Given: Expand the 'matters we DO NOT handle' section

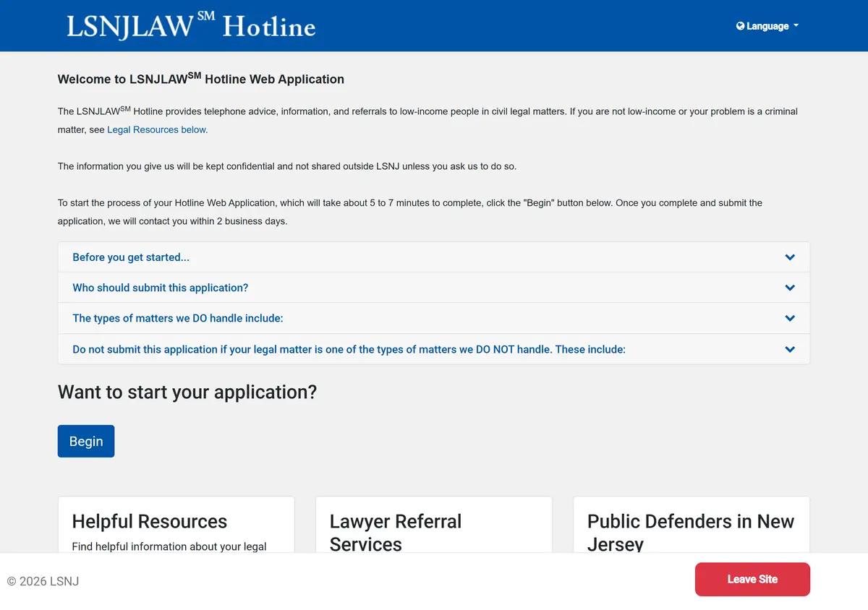Looking at the screenshot, I should (x=433, y=349).
